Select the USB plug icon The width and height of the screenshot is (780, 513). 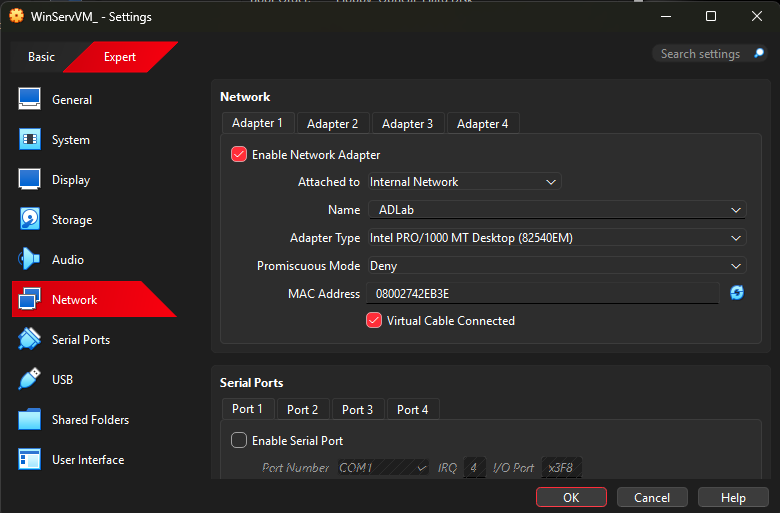[x=29, y=379]
